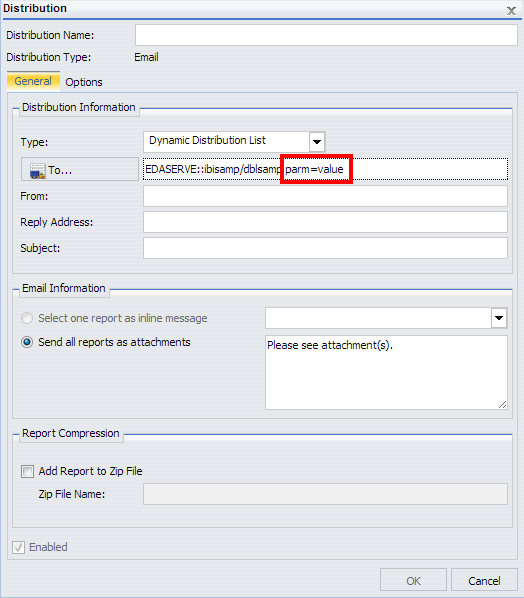The height and width of the screenshot is (598, 524).
Task: Click the message body text area
Action: click(386, 373)
